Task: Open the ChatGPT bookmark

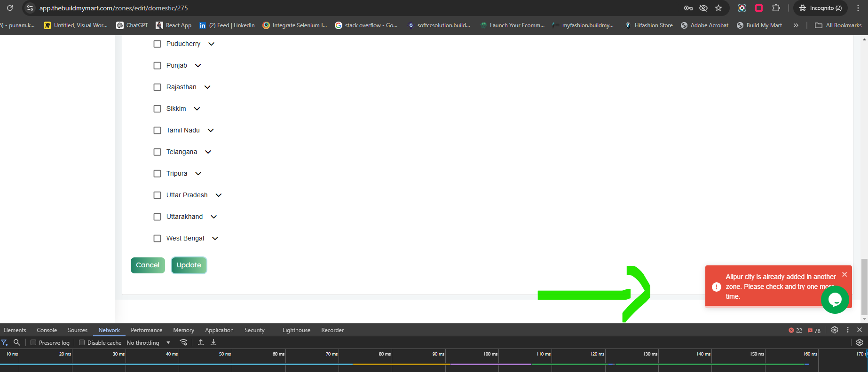Action: (132, 25)
